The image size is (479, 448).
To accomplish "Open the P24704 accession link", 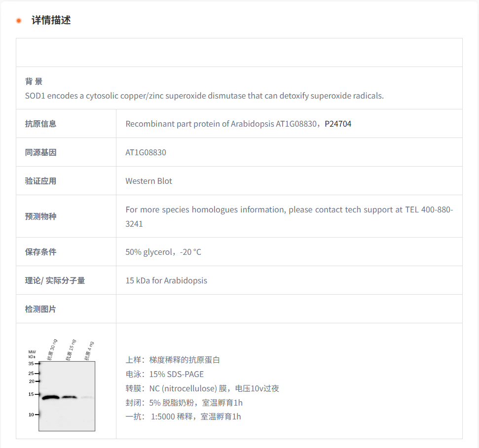I will [x=338, y=124].
